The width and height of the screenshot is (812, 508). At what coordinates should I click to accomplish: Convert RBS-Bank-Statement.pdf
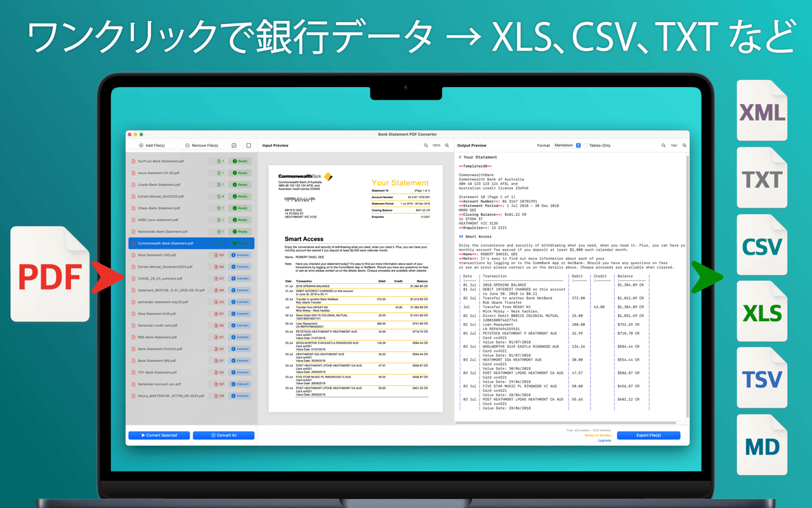(240, 337)
